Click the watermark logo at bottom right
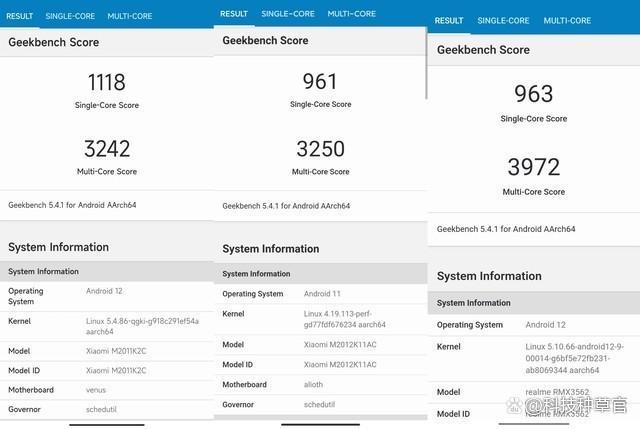 (516, 405)
